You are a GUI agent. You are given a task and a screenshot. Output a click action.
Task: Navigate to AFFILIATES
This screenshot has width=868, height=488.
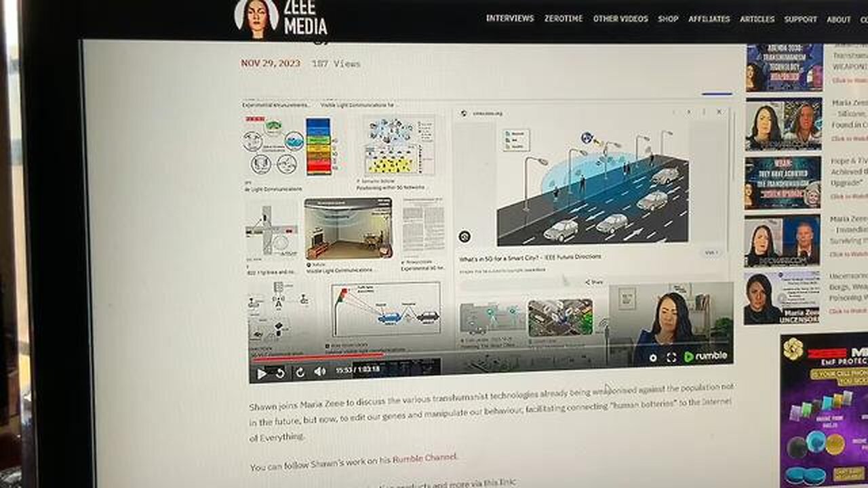tap(709, 19)
